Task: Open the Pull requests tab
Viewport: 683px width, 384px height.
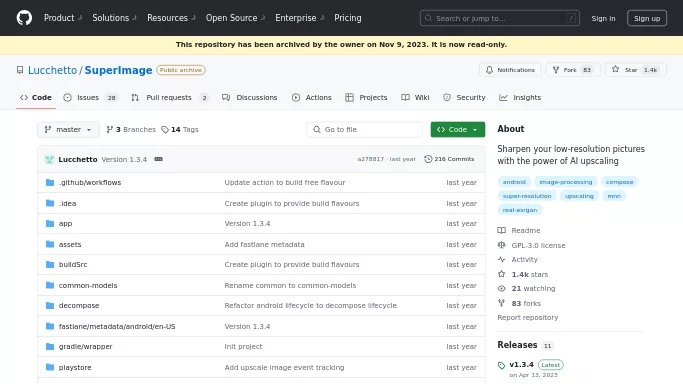Action: 169,98
